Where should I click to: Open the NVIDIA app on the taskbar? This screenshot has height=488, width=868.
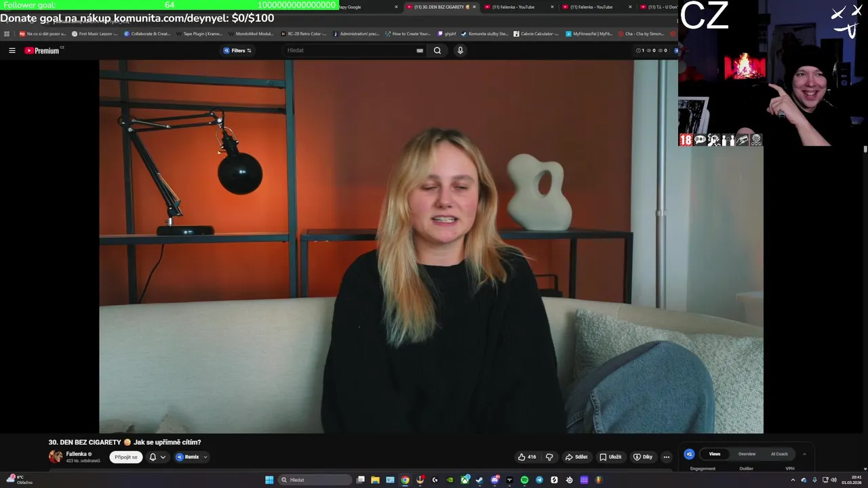click(x=450, y=480)
